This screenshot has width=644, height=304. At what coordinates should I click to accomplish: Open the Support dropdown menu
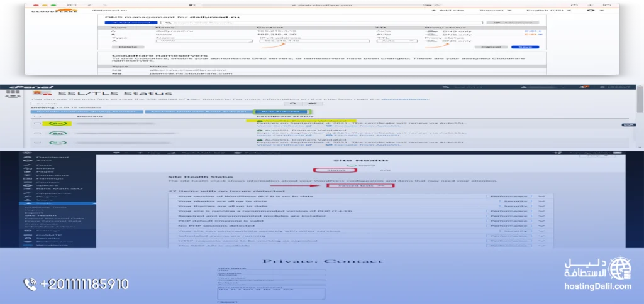pyautogui.click(x=496, y=10)
